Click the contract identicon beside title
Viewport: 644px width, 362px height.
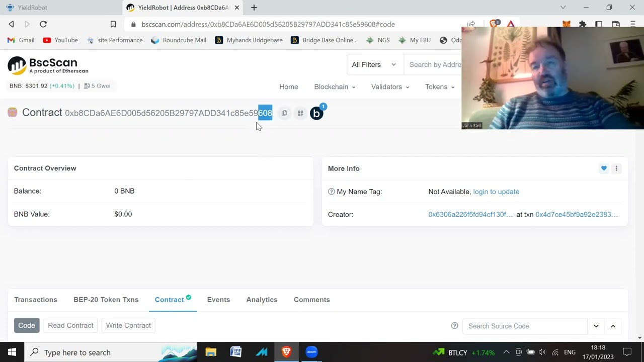point(13,113)
